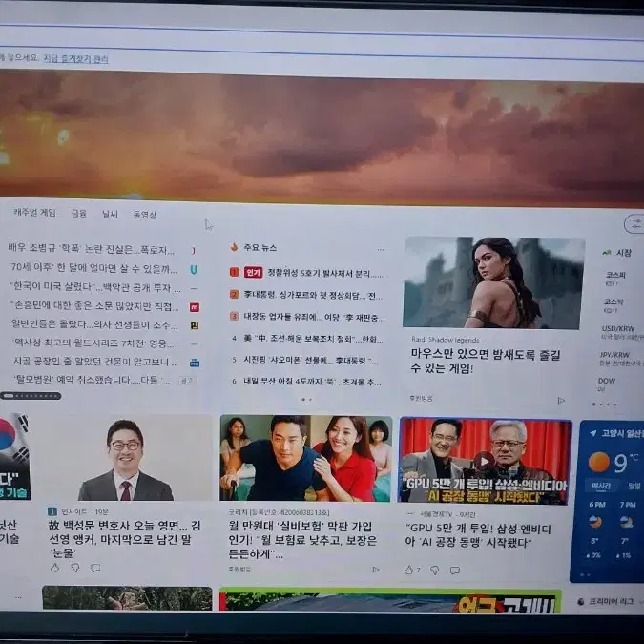Click the pagination dots under 주요 뉴스 list

306,399
